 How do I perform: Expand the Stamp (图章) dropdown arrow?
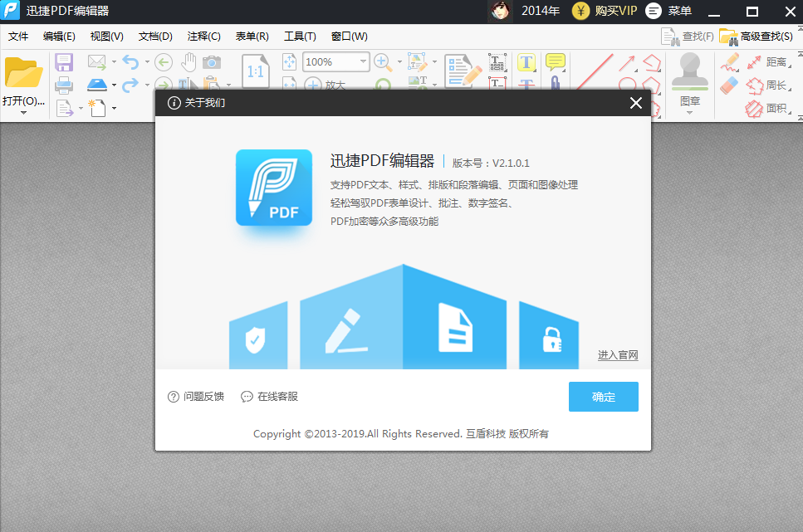tap(689, 113)
